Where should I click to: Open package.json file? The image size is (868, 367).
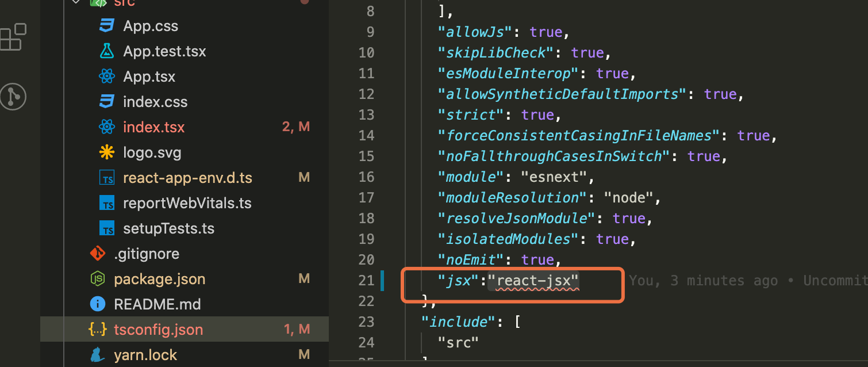160,279
